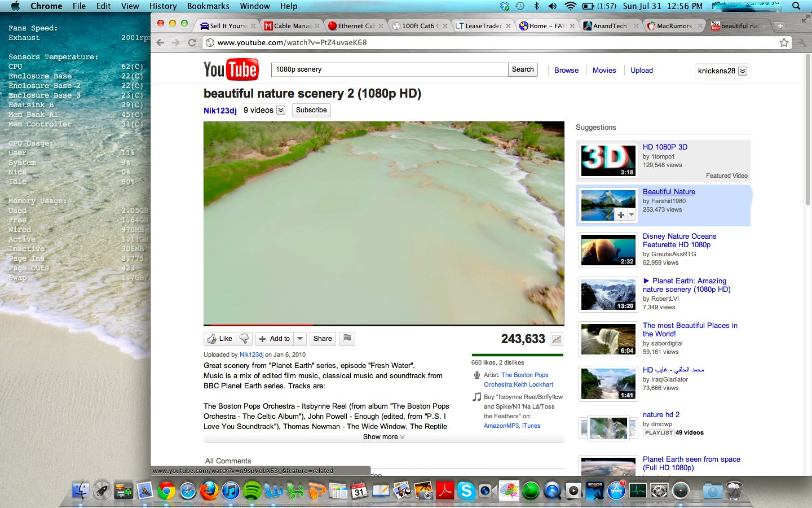Enter full screen with the window's arrows icon
812x508 pixels.
(x=805, y=19)
